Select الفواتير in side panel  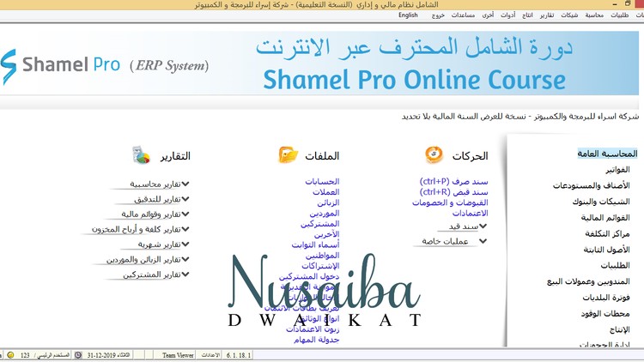pos(617,170)
